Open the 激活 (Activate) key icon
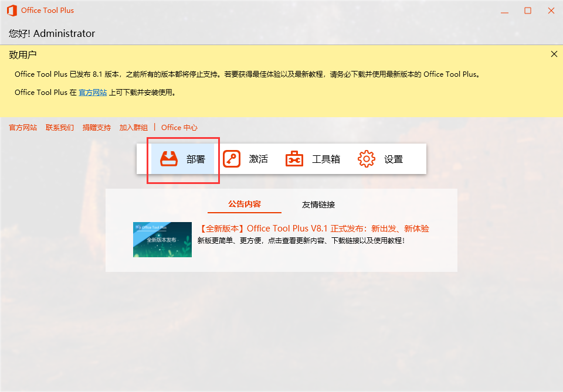This screenshot has width=563, height=392. 232,158
